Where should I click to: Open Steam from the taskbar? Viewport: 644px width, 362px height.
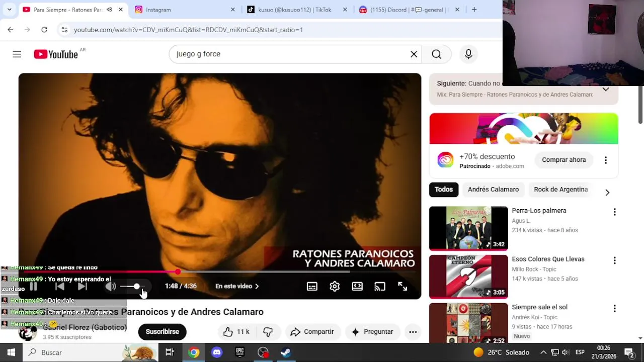(x=286, y=352)
